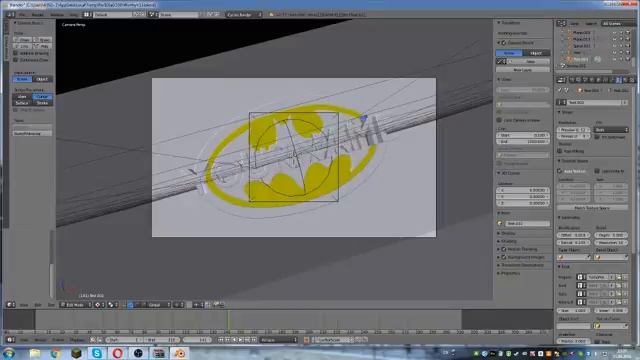Open the Timeline editor type icon
The image size is (640, 360).
click(10, 340)
